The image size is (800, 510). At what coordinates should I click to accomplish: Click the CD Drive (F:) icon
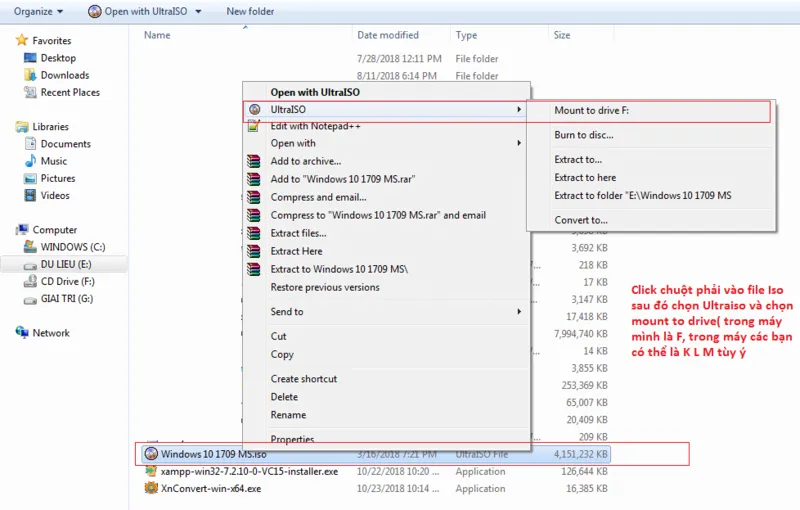[x=30, y=282]
